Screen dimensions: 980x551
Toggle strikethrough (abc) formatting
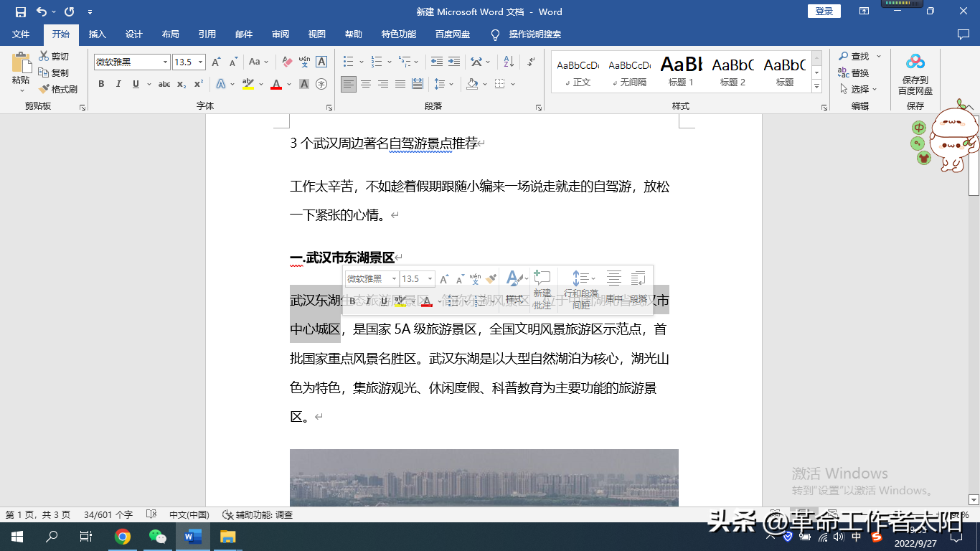pos(164,84)
